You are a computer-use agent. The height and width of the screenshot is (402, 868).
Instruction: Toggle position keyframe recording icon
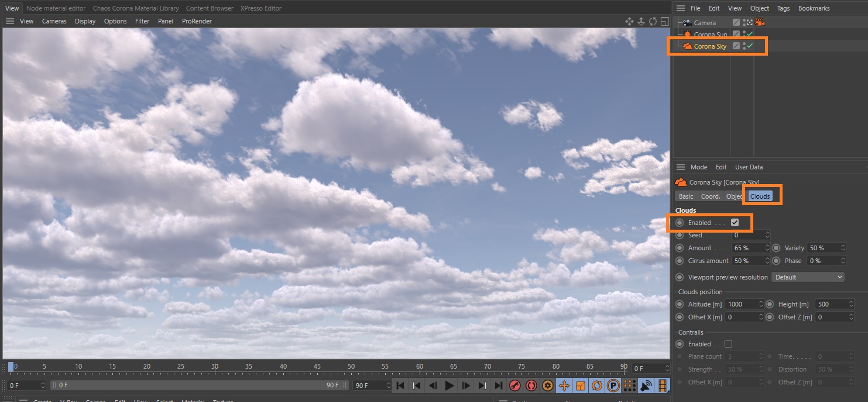click(x=564, y=386)
